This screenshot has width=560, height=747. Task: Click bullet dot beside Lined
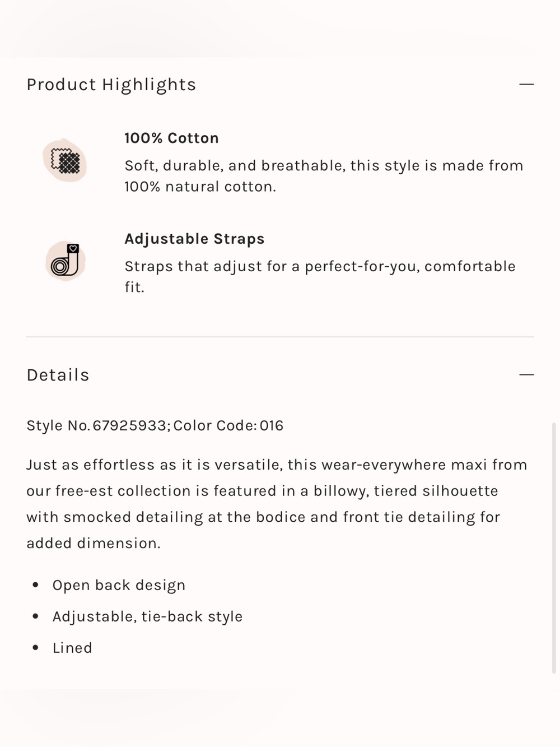tap(36, 648)
